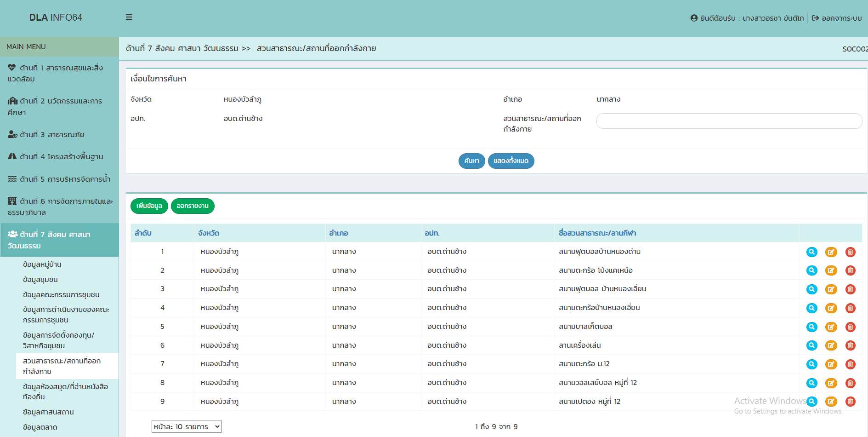868x437 pixels.
Task: Expand ด้านที่ 3 สาธารณภัย menu
Action: (59, 134)
